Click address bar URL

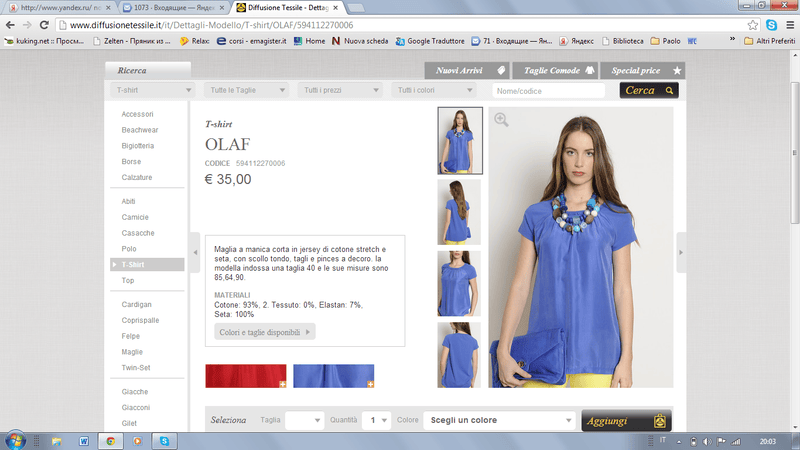[x=211, y=25]
